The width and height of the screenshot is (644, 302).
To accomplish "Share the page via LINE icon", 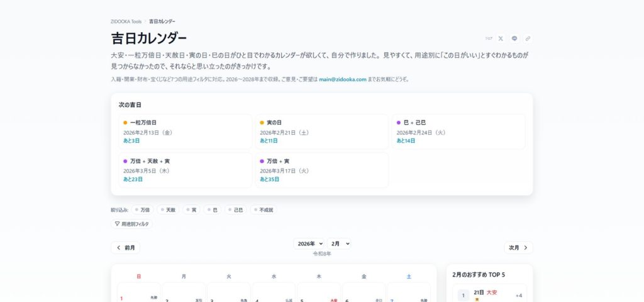I will point(514,38).
